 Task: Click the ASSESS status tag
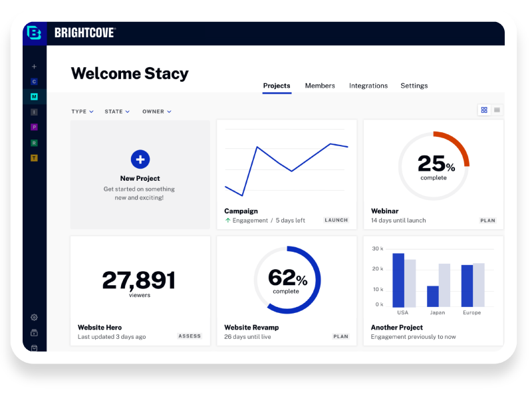click(x=190, y=336)
